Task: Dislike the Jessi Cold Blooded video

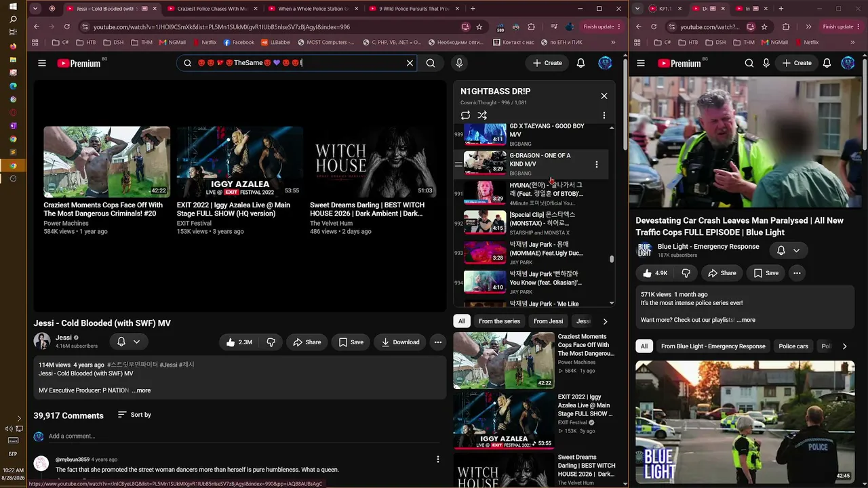Action: (x=271, y=342)
